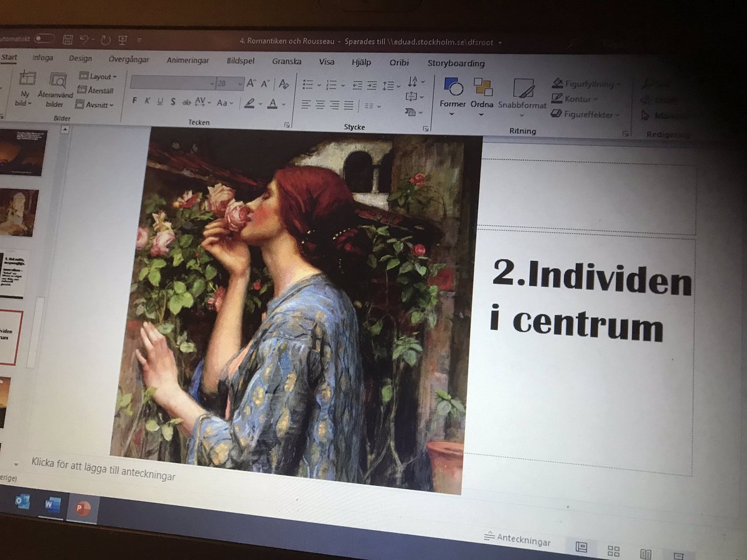Switch to the Design tab
The image size is (747, 560).
point(80,58)
